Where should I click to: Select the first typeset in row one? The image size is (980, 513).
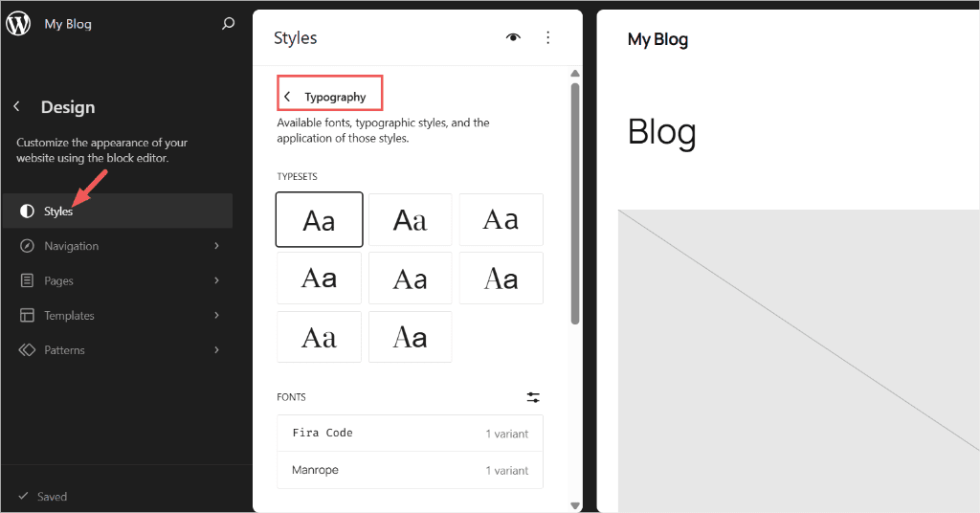click(320, 219)
